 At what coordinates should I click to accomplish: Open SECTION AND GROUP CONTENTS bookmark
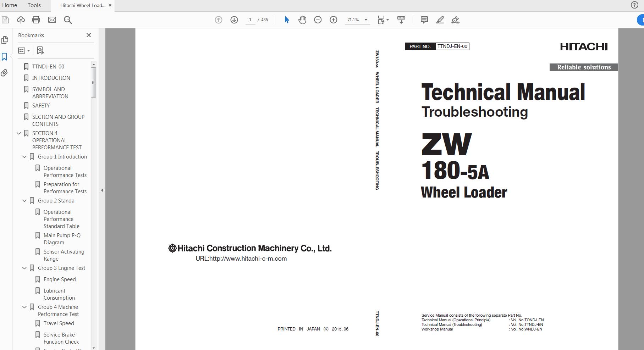pos(58,121)
